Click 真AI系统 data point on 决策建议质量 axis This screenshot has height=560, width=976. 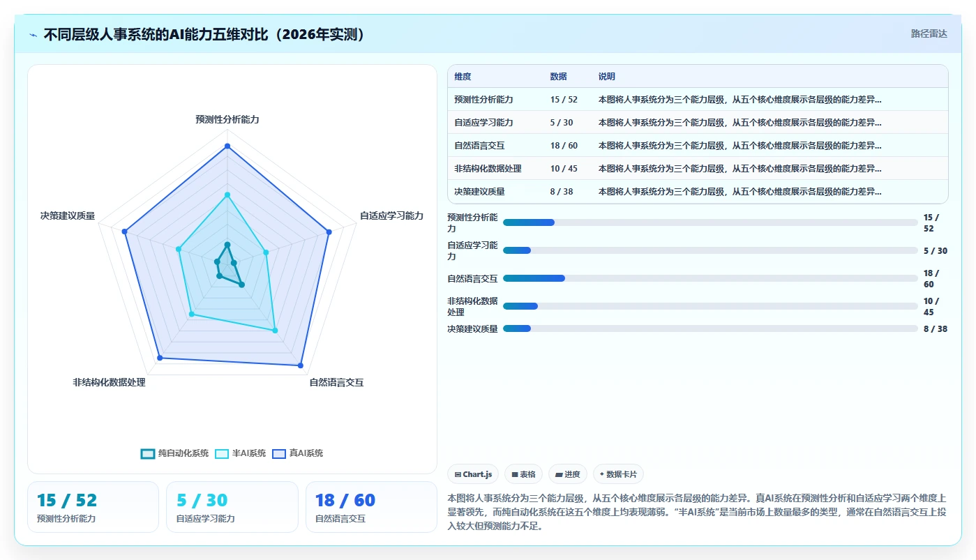[124, 231]
